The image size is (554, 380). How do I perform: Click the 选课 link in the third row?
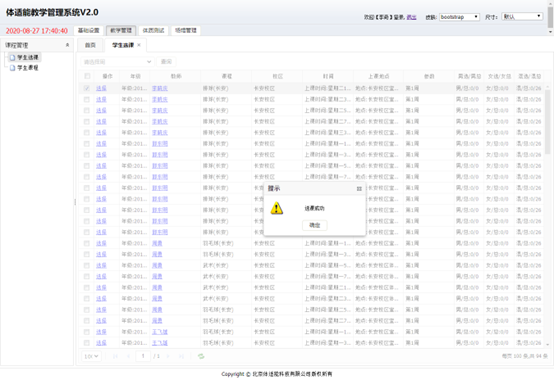(x=101, y=110)
